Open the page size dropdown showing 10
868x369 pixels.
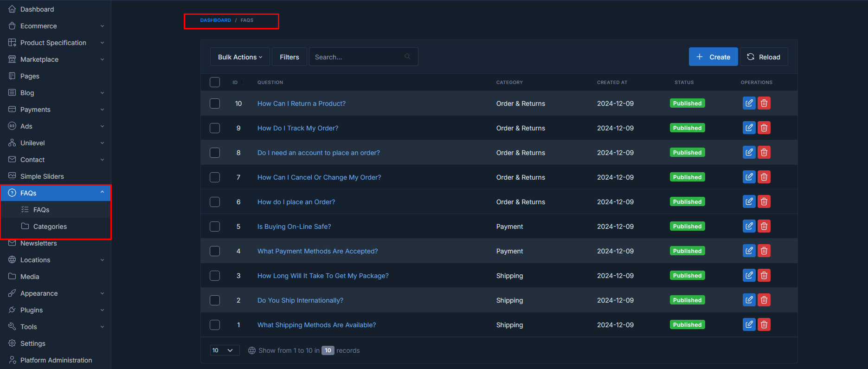(x=225, y=350)
